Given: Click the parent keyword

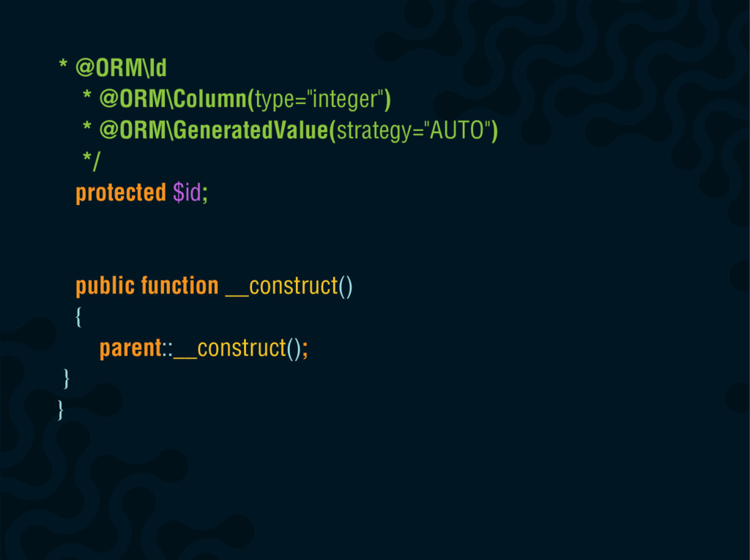Looking at the screenshot, I should pyautogui.click(x=130, y=348).
